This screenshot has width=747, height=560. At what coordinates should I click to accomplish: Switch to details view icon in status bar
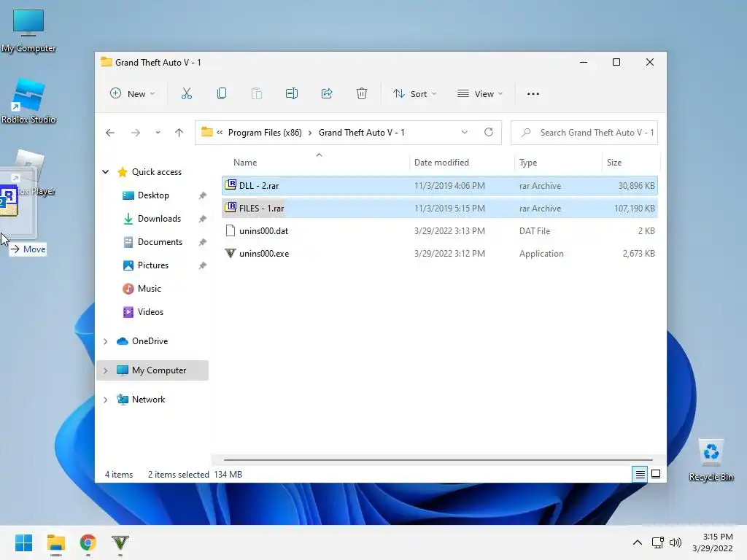pyautogui.click(x=640, y=474)
